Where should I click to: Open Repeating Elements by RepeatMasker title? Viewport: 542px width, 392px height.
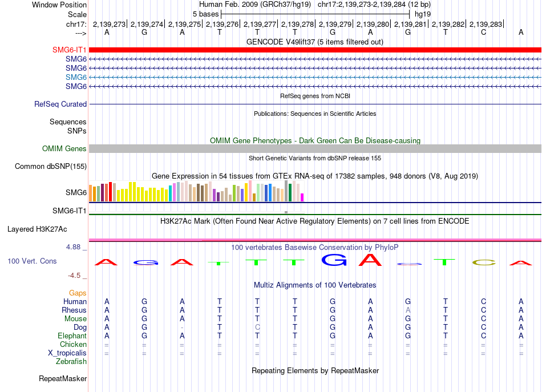[315, 370]
